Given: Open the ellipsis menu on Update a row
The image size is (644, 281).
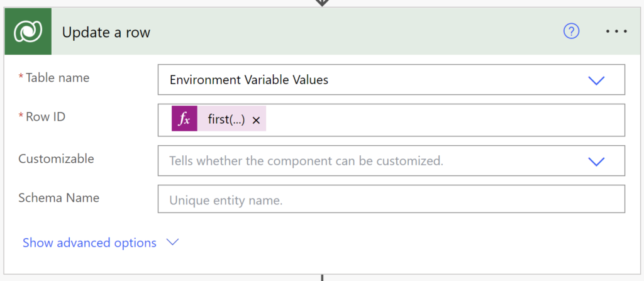Looking at the screenshot, I should tap(616, 31).
